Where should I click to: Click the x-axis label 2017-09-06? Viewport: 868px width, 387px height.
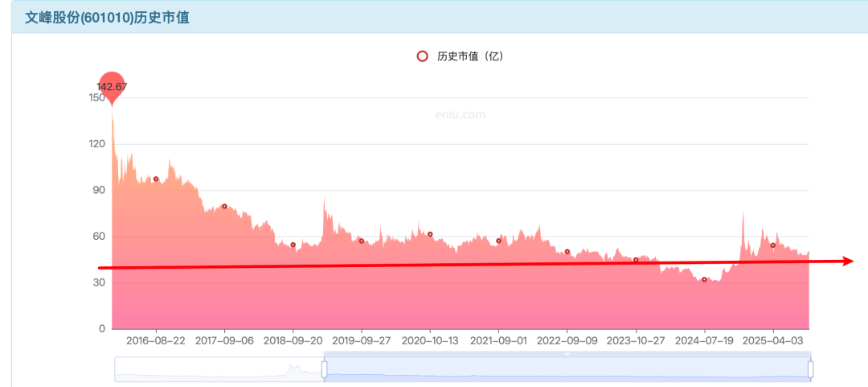[x=224, y=341]
